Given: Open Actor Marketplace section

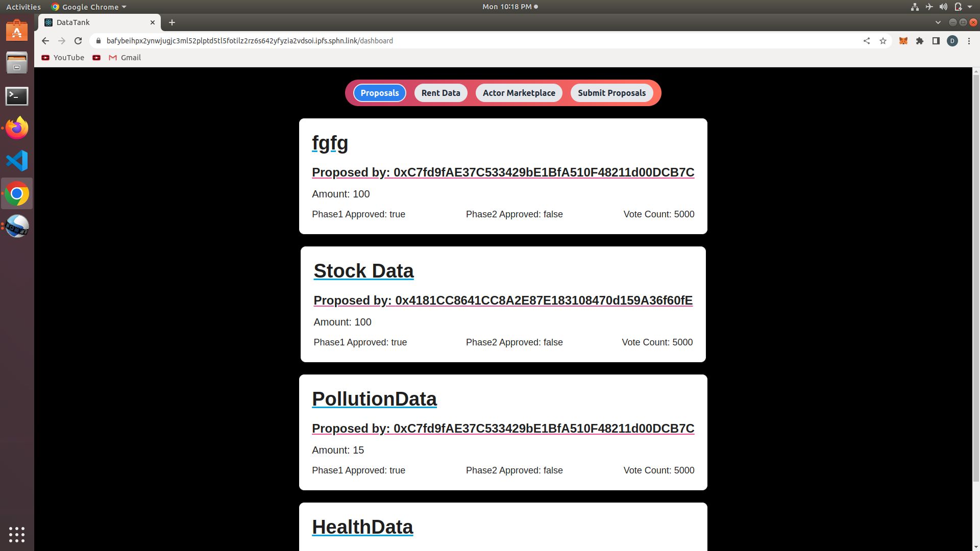Looking at the screenshot, I should point(519,92).
